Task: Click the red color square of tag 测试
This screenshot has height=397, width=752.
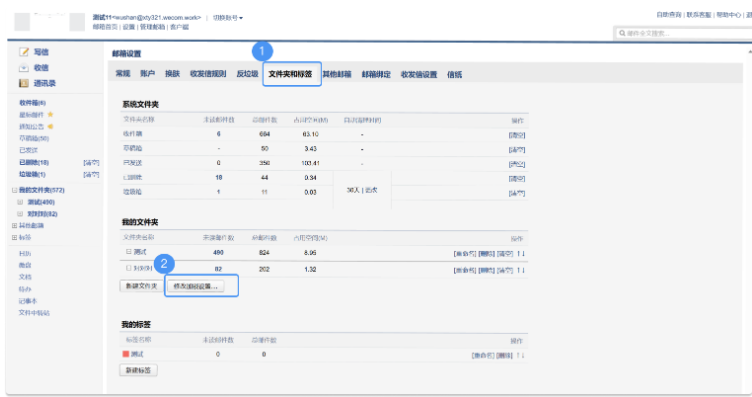Action: (126, 354)
